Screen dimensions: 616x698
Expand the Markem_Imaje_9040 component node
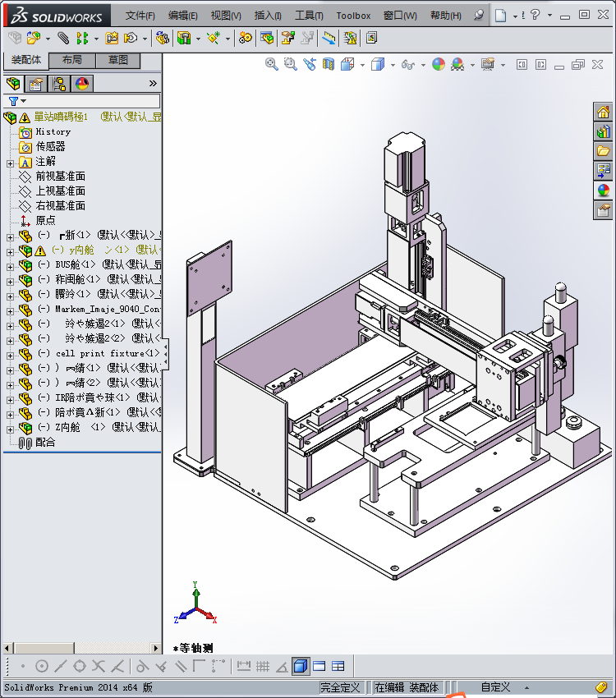[x=10, y=310]
